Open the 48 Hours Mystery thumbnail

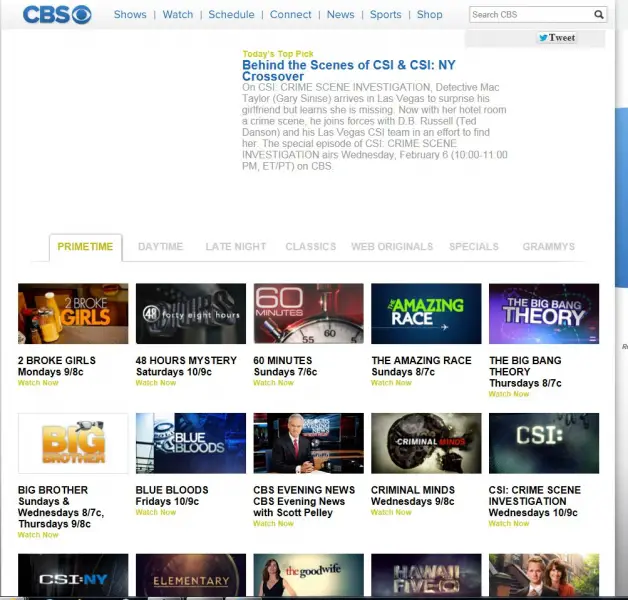[x=191, y=314]
